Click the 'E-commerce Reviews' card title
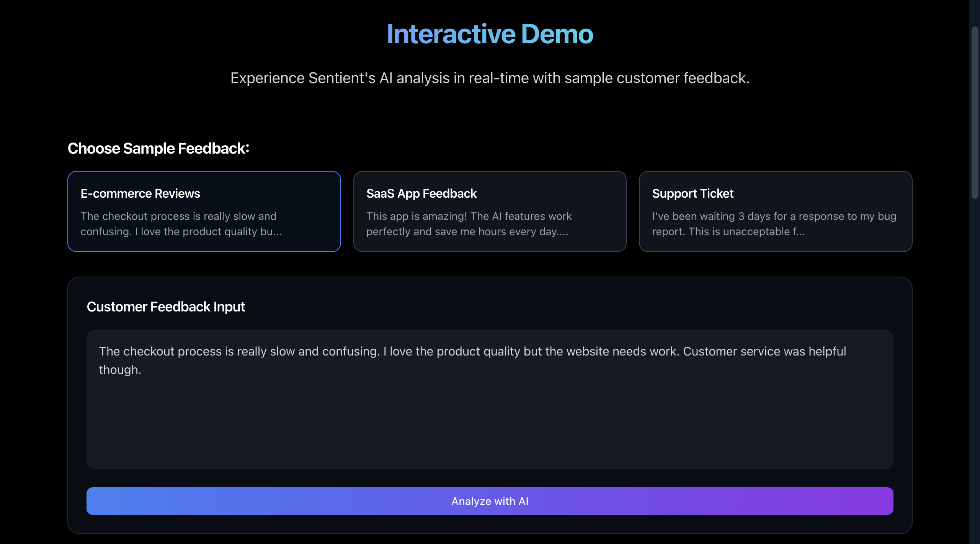This screenshot has height=544, width=980. click(x=140, y=193)
